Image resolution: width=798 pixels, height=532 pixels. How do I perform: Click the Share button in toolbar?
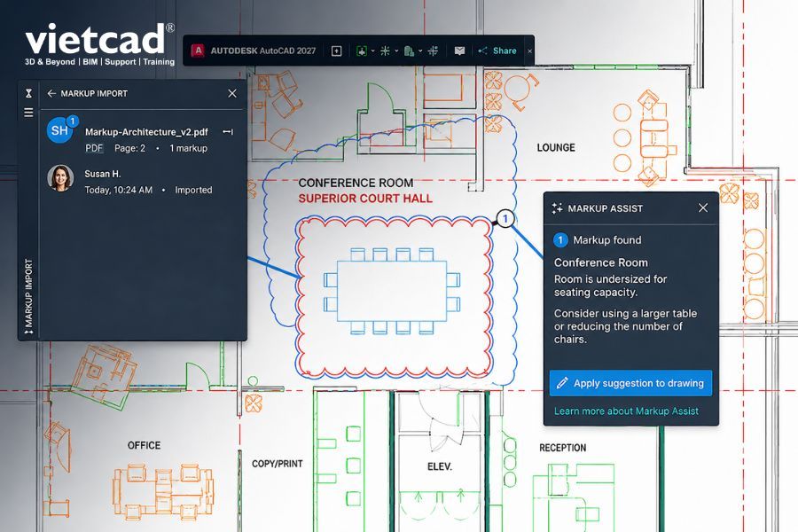coord(497,51)
